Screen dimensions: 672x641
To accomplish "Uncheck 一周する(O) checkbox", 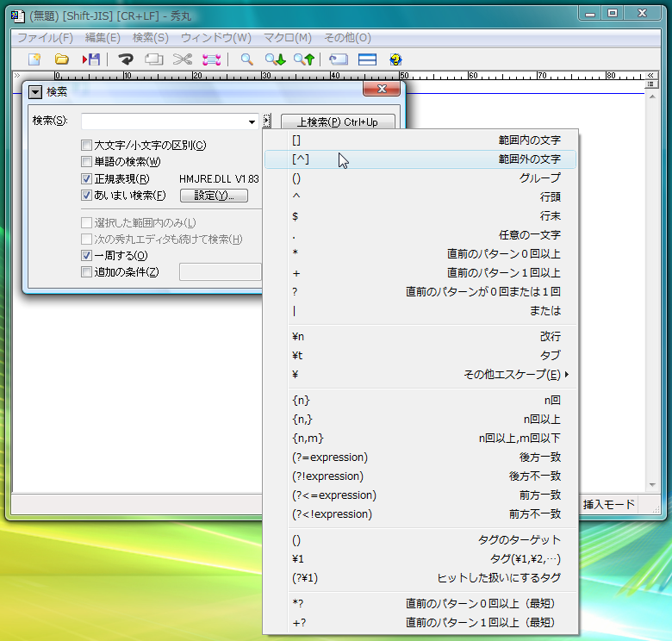I will click(x=86, y=255).
